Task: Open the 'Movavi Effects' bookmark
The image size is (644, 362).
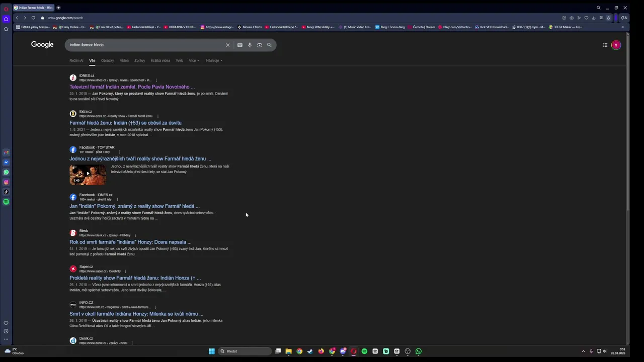Action: coord(250,27)
